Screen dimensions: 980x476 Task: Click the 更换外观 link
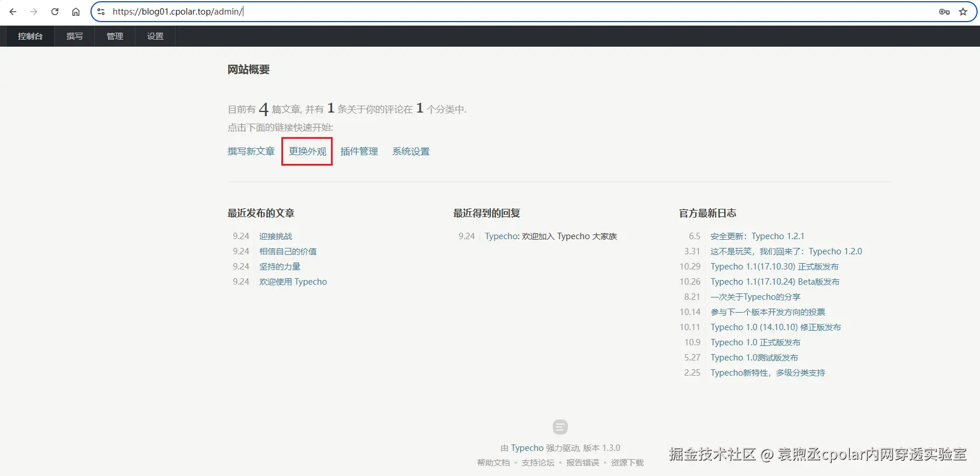(x=308, y=152)
